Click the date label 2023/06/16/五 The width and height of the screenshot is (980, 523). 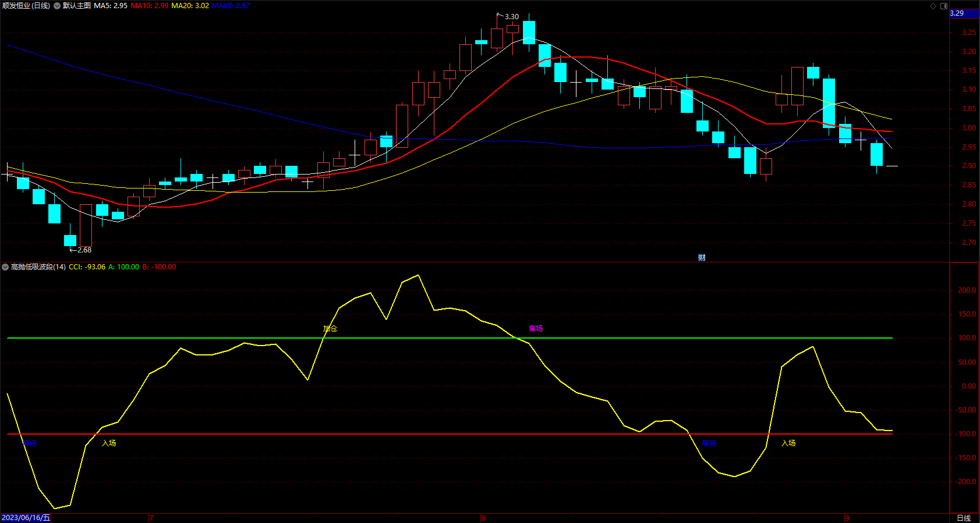(x=26, y=518)
